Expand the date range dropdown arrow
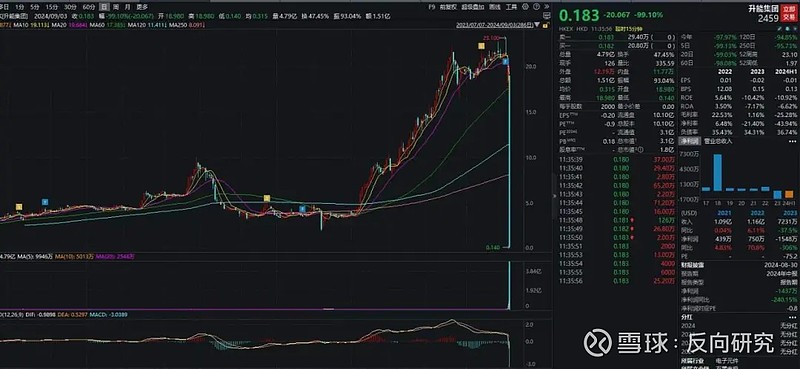This screenshot has height=369, width=800. 537,24
